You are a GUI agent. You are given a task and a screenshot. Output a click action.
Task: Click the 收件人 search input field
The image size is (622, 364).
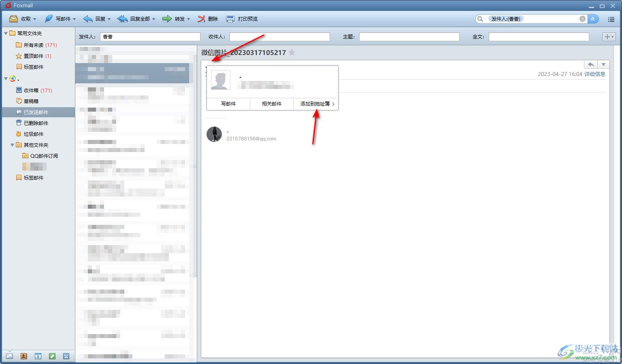(x=280, y=37)
